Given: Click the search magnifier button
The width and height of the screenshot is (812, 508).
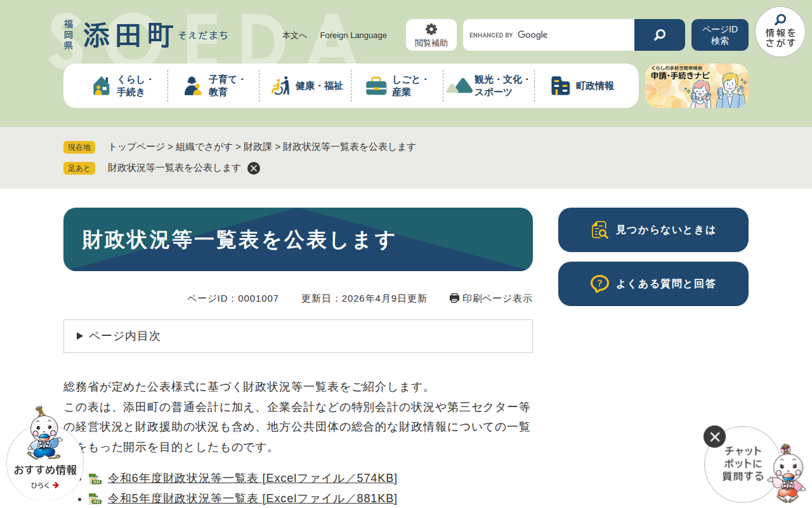Looking at the screenshot, I should (x=659, y=34).
